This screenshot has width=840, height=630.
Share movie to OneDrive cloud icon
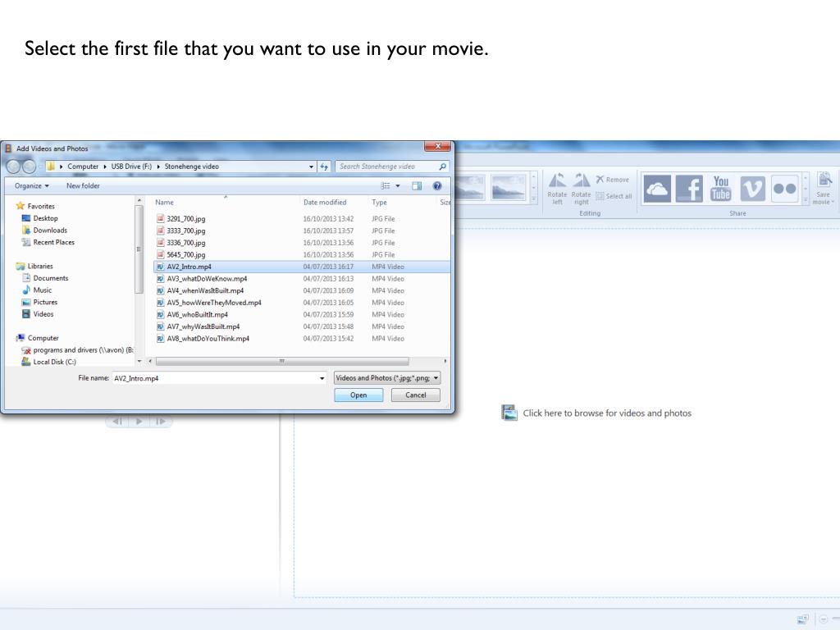(x=657, y=189)
